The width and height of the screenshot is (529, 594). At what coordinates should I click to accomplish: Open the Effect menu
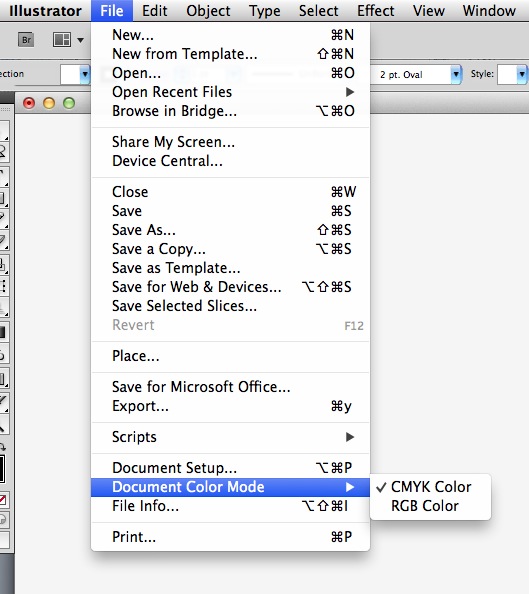coord(376,11)
